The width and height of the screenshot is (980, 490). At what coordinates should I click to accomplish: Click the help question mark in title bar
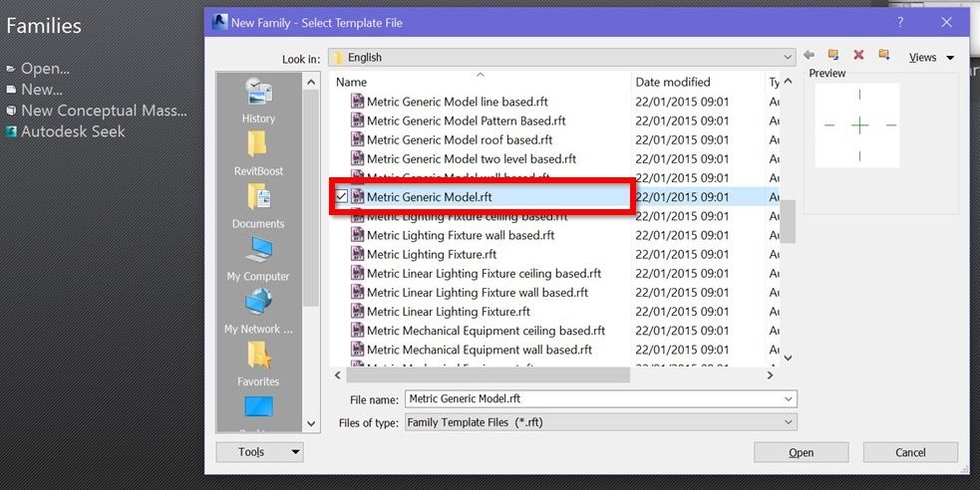(900, 22)
